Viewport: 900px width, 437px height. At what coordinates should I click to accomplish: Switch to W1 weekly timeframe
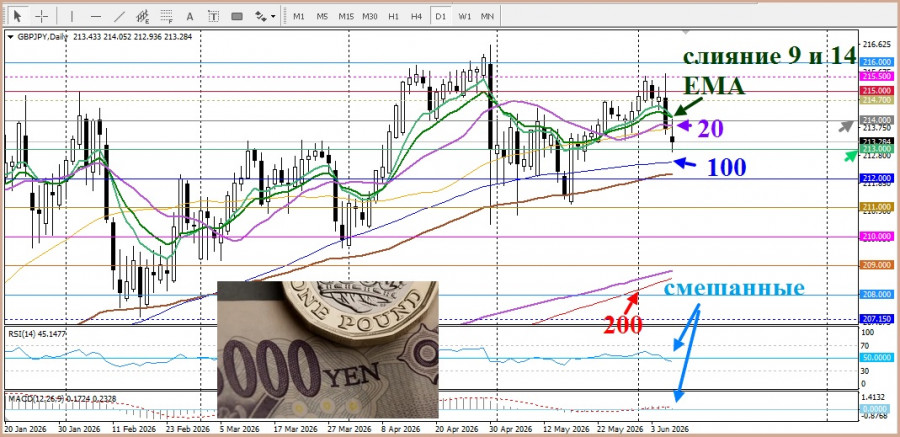coord(464,16)
